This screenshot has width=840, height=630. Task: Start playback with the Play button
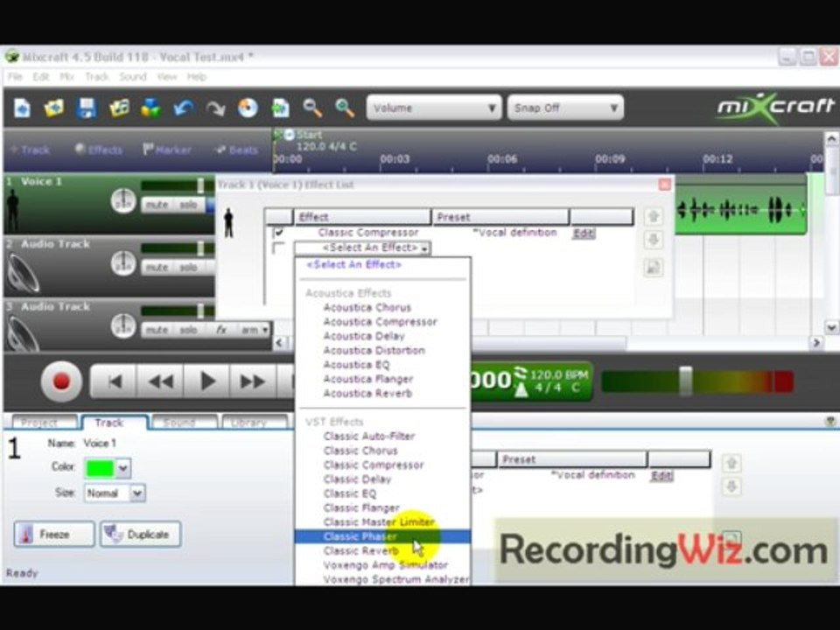coord(206,381)
